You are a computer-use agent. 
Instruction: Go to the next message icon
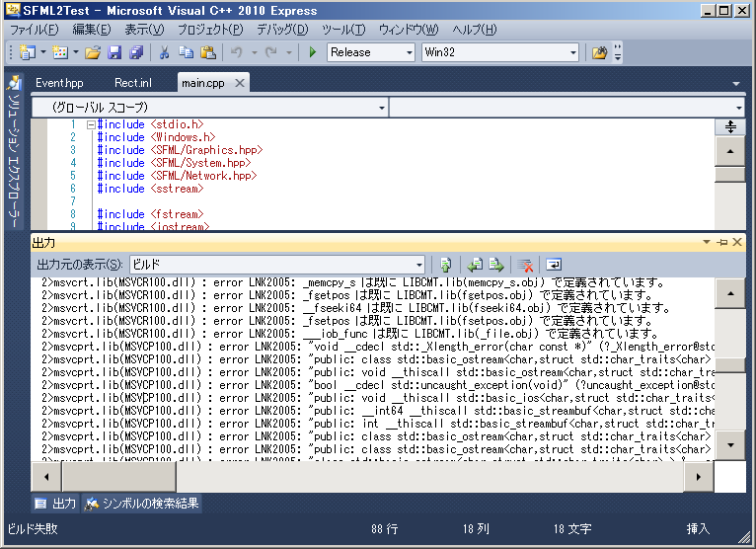(x=496, y=265)
